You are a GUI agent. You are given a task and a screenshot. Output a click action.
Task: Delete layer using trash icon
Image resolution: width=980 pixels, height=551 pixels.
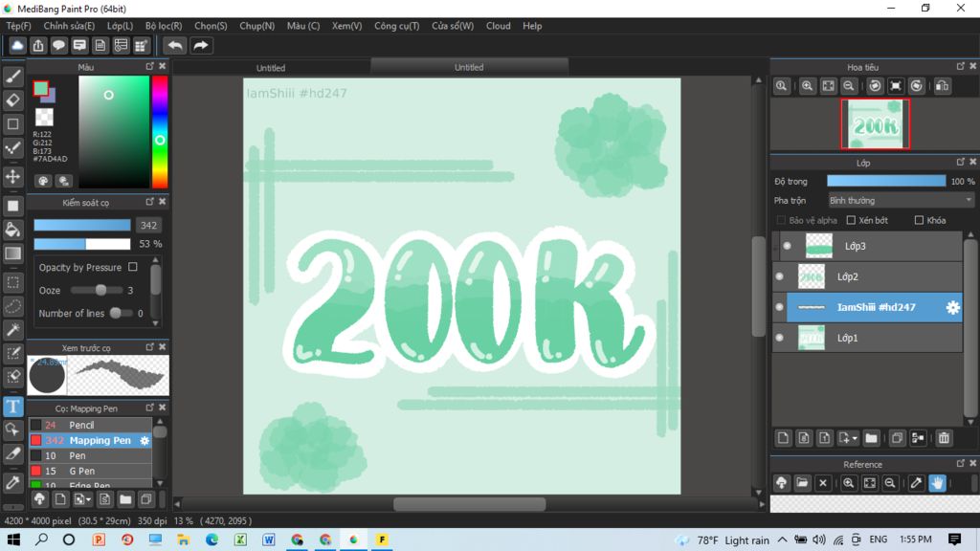click(x=944, y=438)
